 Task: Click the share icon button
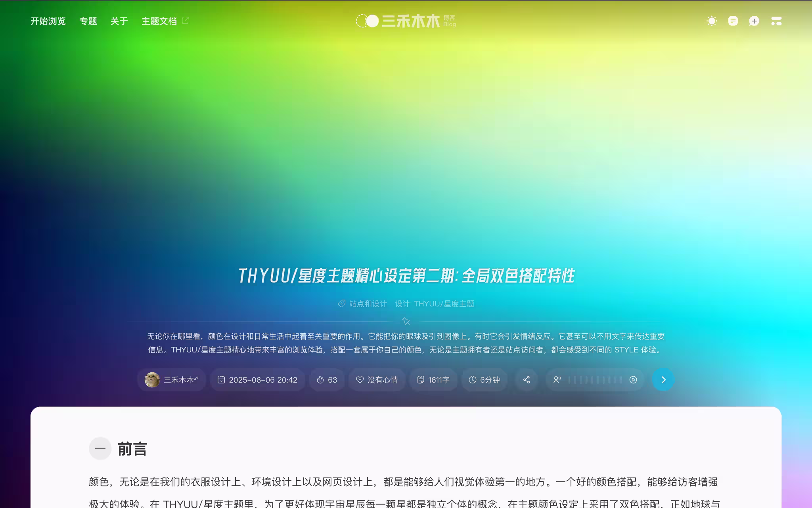(x=527, y=380)
